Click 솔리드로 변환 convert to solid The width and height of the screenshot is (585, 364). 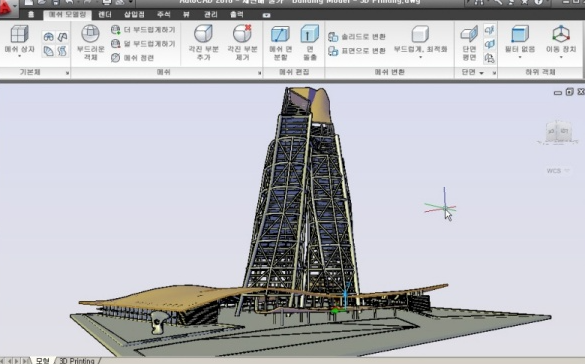click(x=357, y=37)
